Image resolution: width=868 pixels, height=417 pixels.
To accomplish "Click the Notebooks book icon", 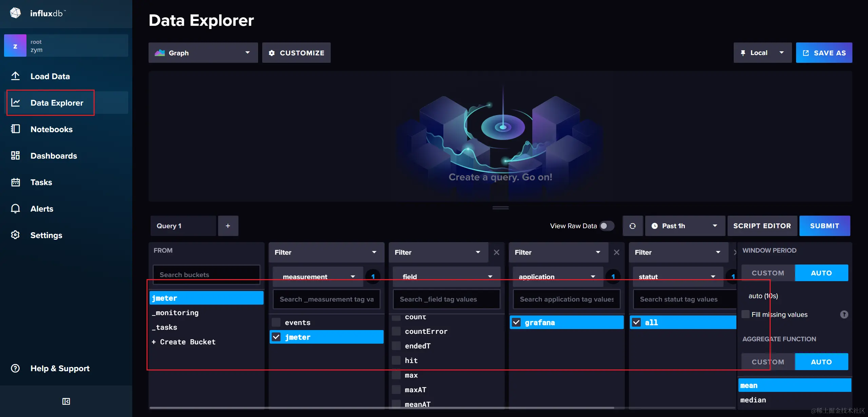I will coord(15,129).
